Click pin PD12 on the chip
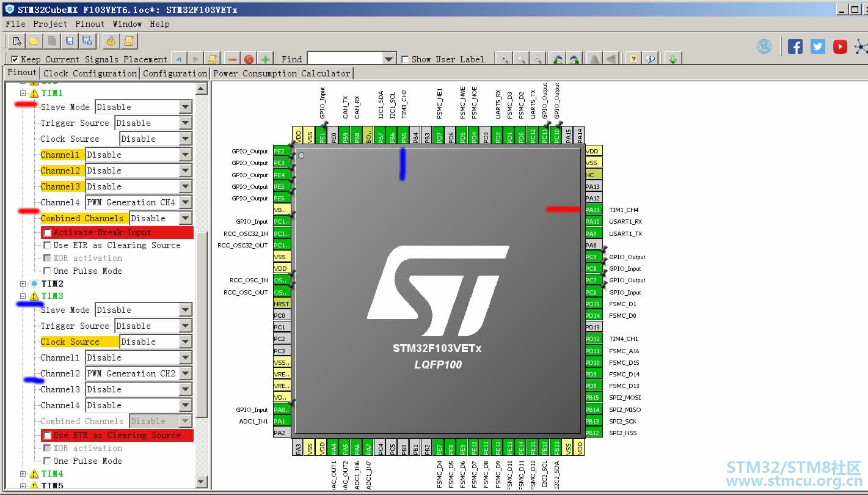Screen dimensions: 868x495 593,339
